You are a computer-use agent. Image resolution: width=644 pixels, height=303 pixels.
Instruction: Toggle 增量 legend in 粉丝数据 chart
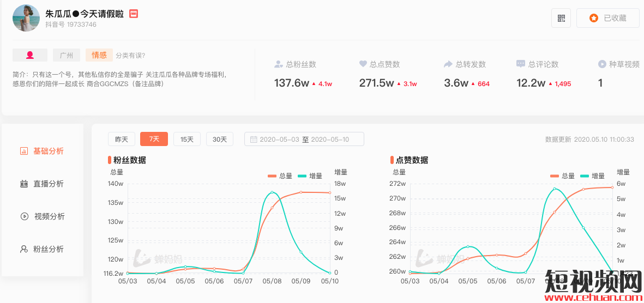tap(310, 175)
